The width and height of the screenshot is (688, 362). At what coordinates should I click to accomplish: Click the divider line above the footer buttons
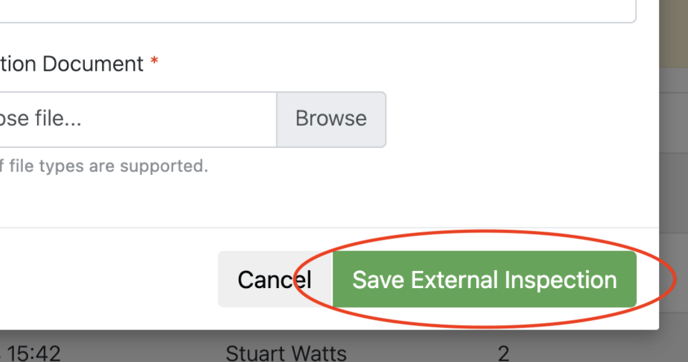click(329, 227)
